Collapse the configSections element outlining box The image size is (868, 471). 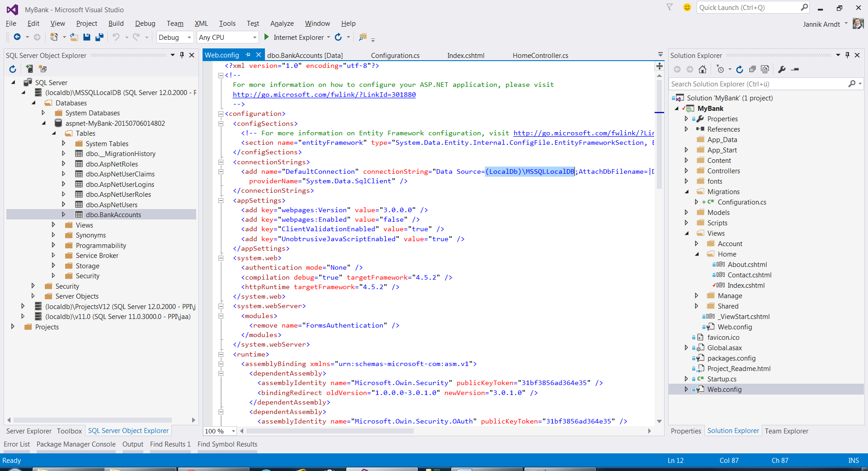(221, 124)
